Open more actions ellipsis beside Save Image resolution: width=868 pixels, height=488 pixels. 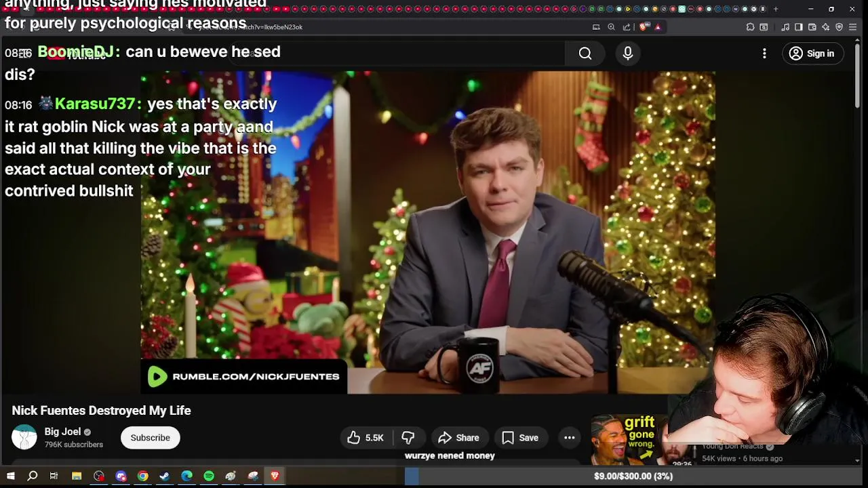coord(570,438)
